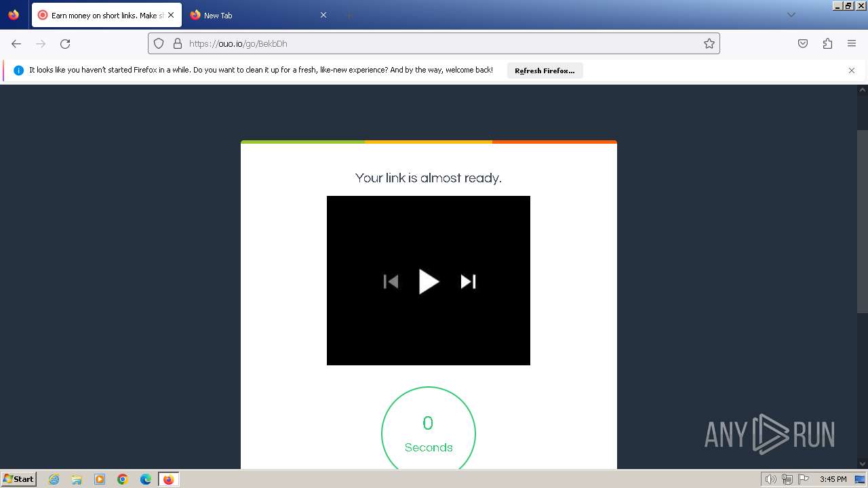Launch Internet Explorer from taskbar
This screenshot has width=868, height=488.
(54, 479)
